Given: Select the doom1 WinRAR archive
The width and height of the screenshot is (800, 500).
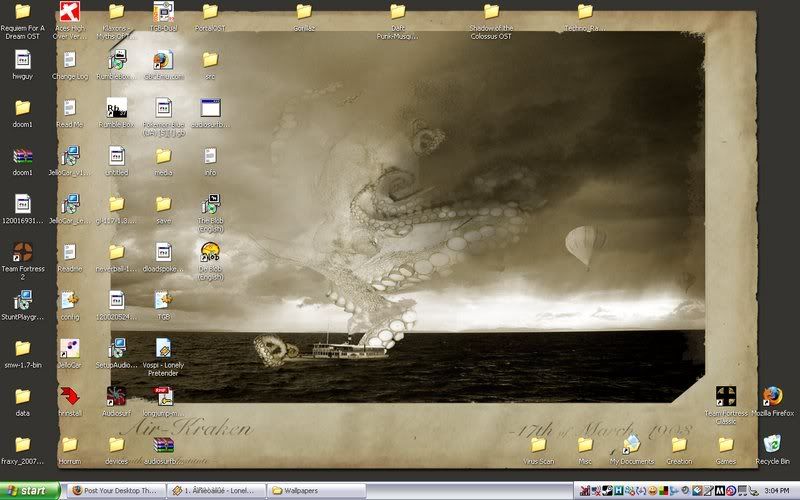Looking at the screenshot, I should tap(22, 155).
